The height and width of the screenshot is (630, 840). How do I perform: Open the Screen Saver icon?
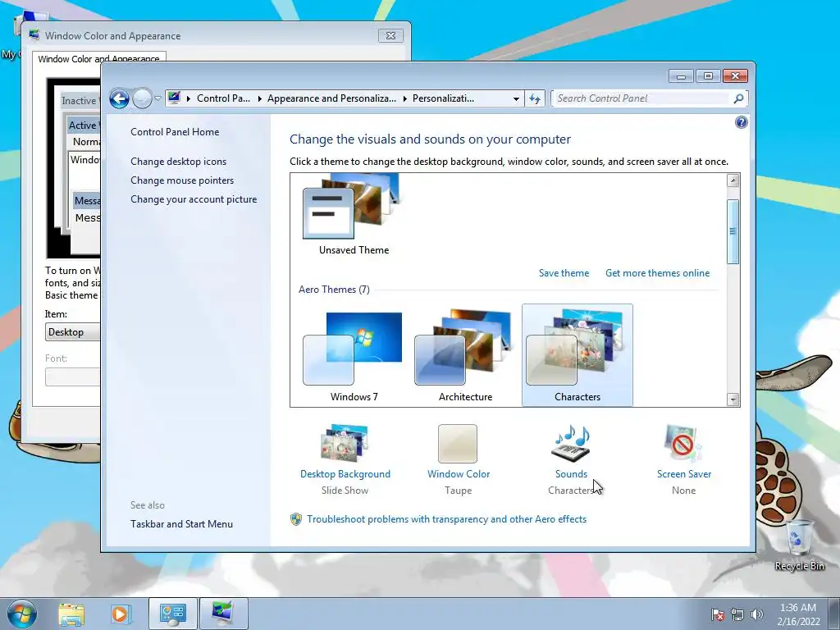[683, 443]
